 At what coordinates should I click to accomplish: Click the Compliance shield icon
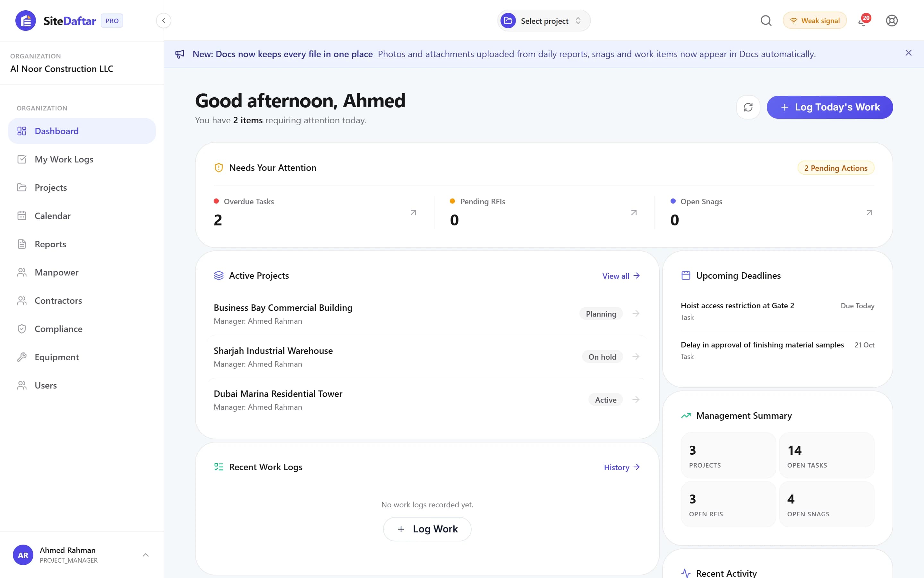22,329
